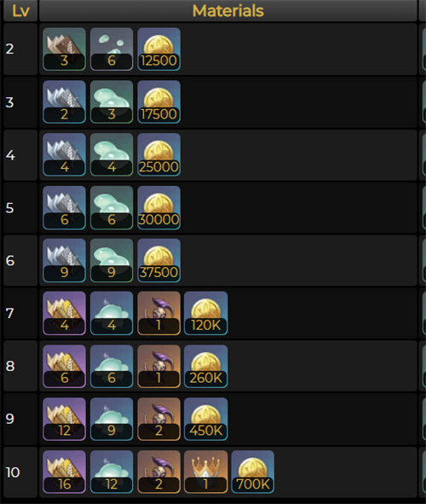Select the silver book icon showing 6 in level 5
This screenshot has height=504, width=426.
pyautogui.click(x=64, y=207)
